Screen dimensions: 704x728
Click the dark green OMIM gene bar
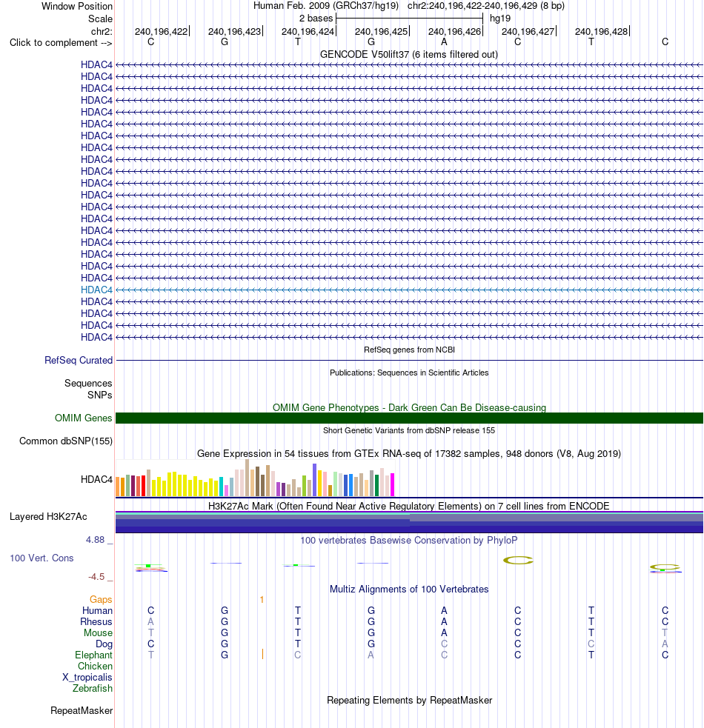pyautogui.click(x=409, y=418)
